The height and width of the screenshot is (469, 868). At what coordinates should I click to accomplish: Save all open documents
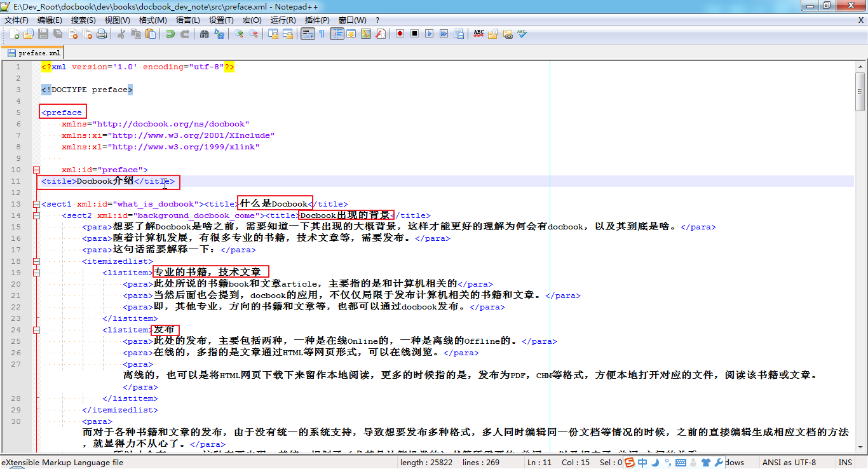pyautogui.click(x=57, y=34)
